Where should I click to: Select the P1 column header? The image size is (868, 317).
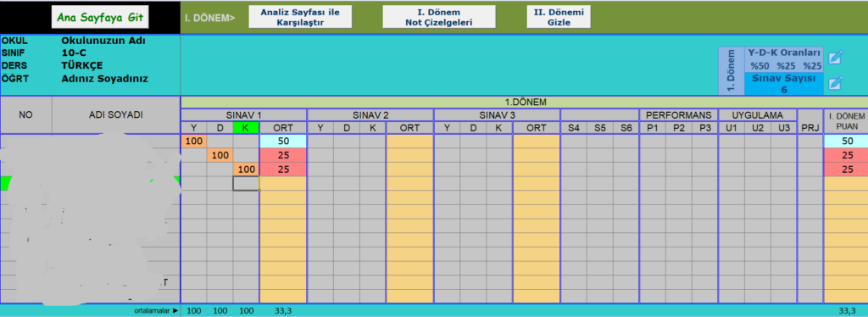(653, 128)
